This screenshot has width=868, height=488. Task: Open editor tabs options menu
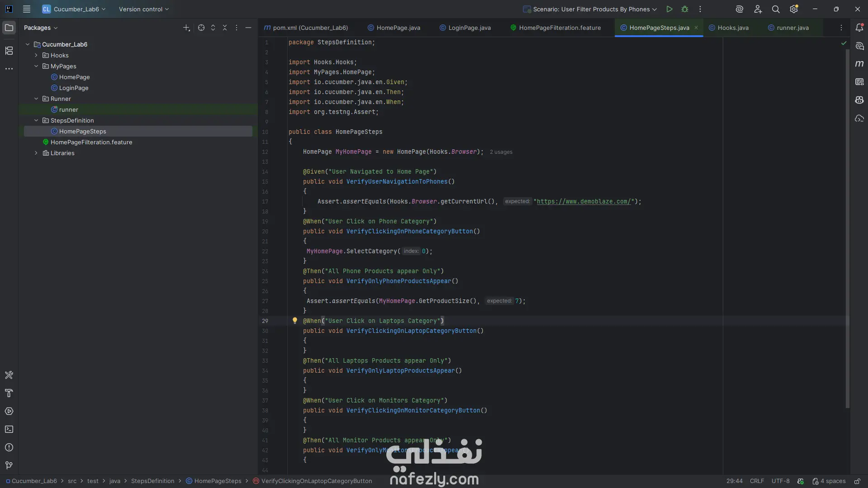pyautogui.click(x=841, y=28)
